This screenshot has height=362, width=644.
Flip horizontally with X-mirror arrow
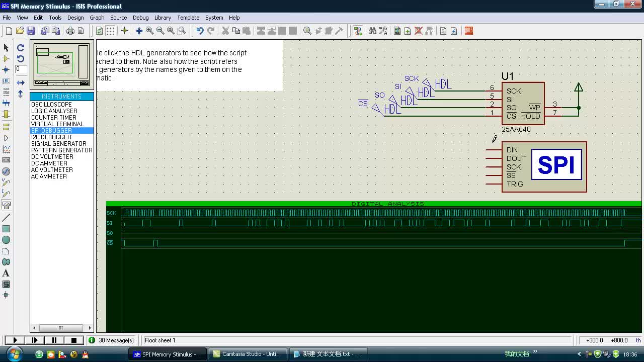coord(21,82)
